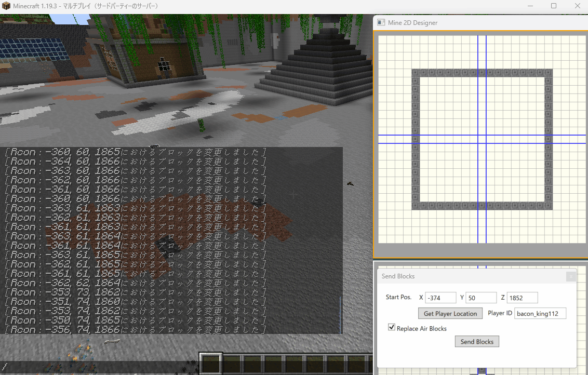
Task: Click the Start Pos. label
Action: [398, 297]
